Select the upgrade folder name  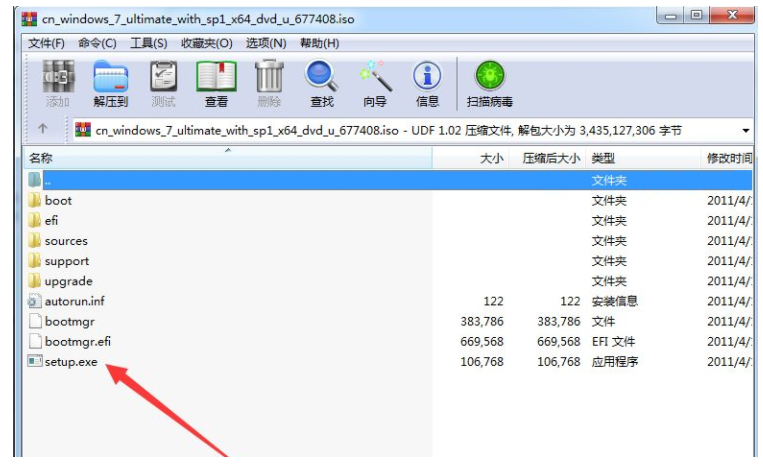coord(69,282)
